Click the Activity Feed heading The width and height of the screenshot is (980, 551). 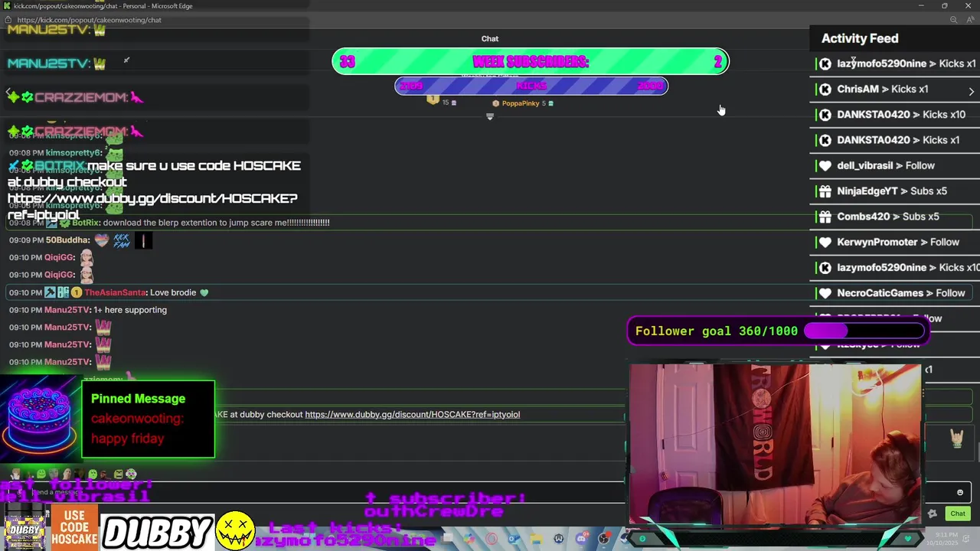[x=860, y=38]
